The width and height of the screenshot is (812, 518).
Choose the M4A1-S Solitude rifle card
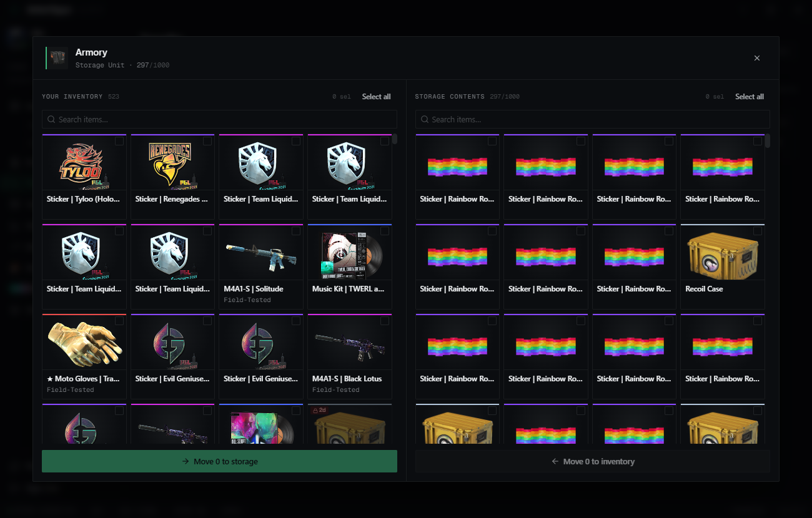[261, 266]
